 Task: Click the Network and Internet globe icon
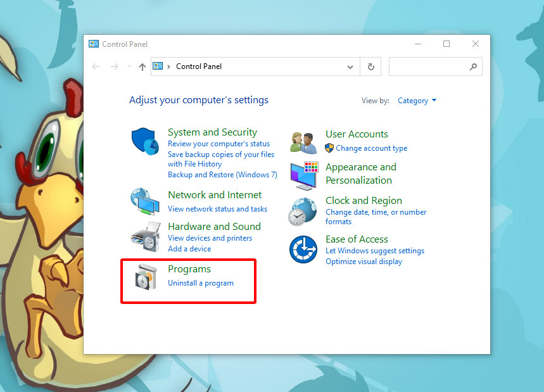point(145,201)
